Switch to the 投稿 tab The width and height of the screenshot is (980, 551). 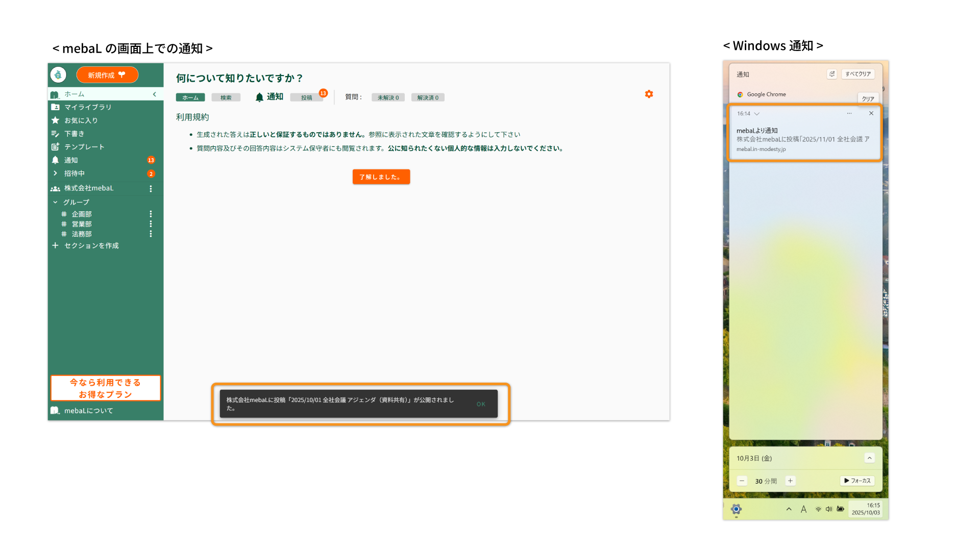click(306, 97)
